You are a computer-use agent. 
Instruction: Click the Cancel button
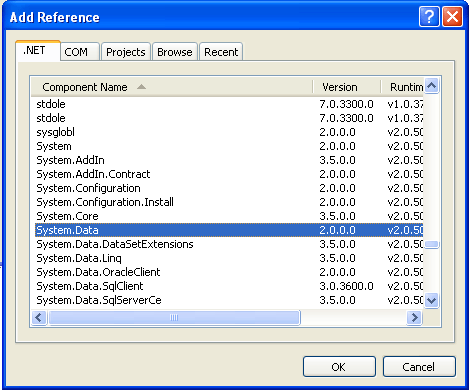(419, 367)
